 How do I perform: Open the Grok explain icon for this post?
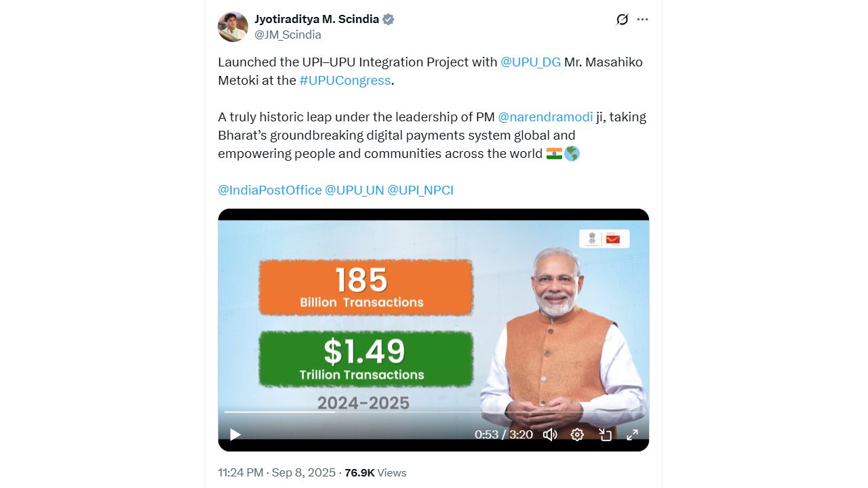[622, 20]
